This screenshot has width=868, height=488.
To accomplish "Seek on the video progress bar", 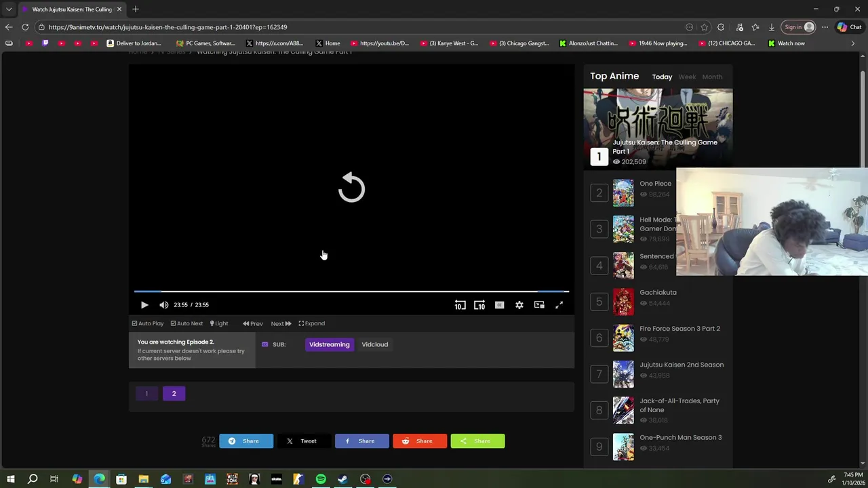I will point(351,291).
